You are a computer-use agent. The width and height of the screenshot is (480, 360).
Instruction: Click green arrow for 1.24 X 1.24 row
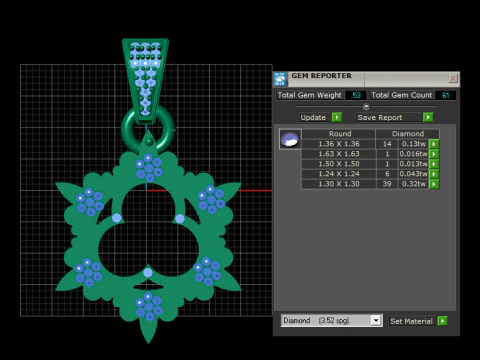click(434, 174)
